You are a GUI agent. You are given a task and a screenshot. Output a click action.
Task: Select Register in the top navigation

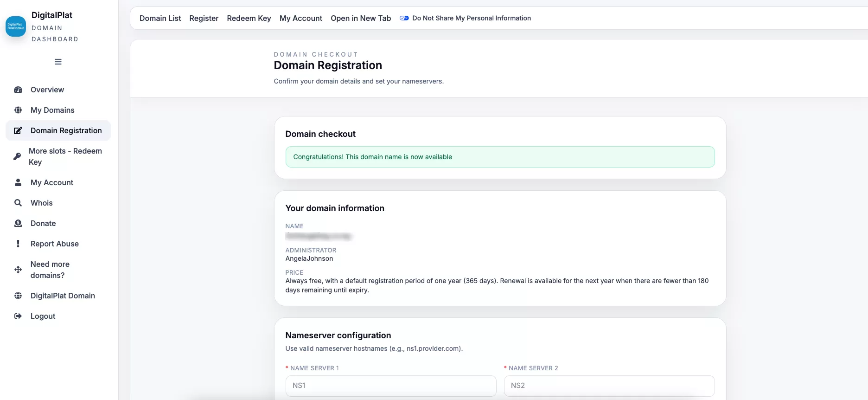click(x=204, y=18)
